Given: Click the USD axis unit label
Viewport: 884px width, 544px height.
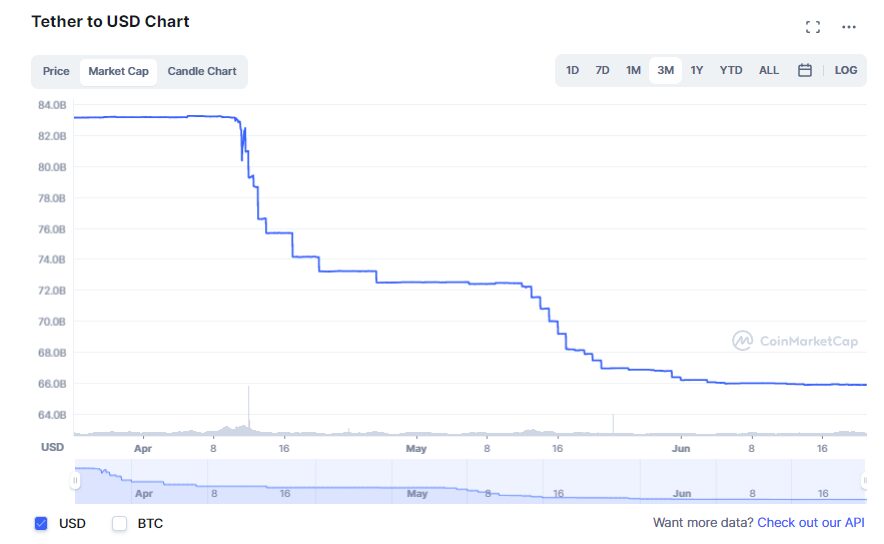Looking at the screenshot, I should 52,447.
